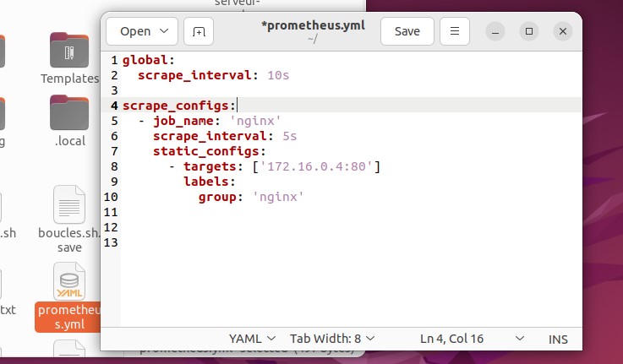623x364 pixels.
Task: Minimize the text editor window
Action: 496,31
